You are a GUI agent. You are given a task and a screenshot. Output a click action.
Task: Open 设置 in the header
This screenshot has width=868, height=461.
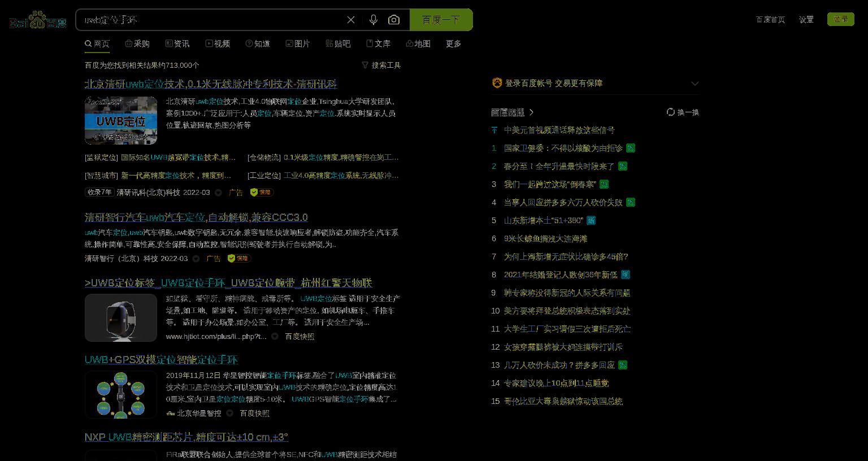(x=806, y=19)
